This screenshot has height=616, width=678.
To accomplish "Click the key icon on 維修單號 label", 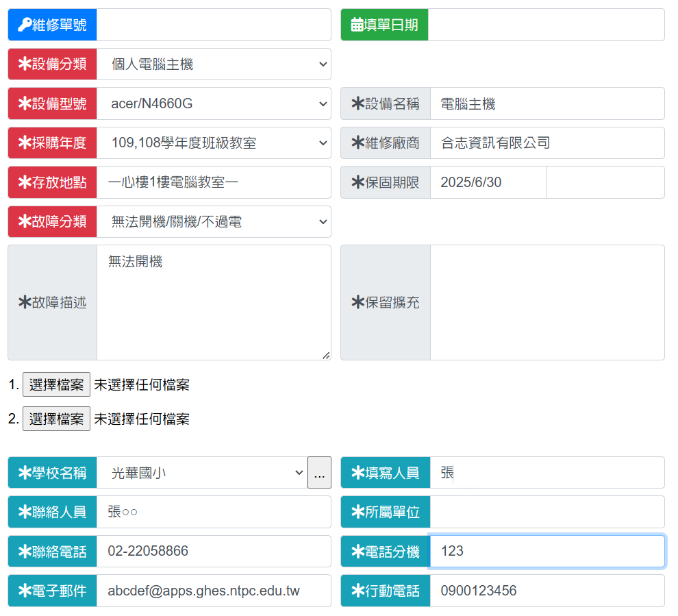I will coord(25,24).
